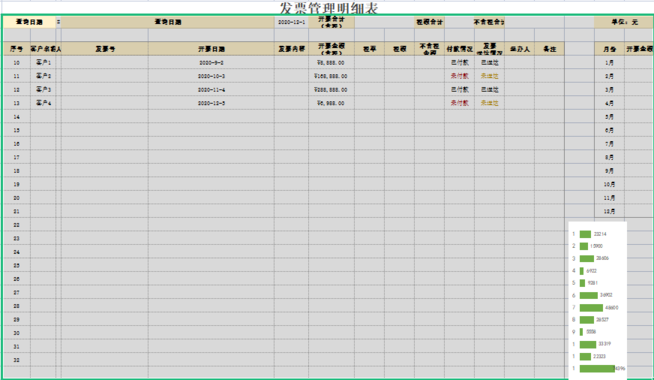Select the 付款情况 column header

point(459,49)
